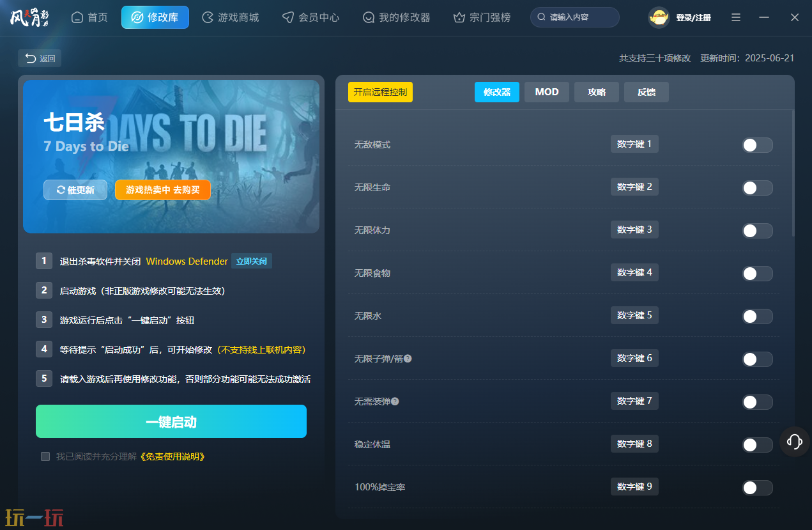Click the 100%掉宝率 label
This screenshot has height=530, width=812.
(x=380, y=487)
